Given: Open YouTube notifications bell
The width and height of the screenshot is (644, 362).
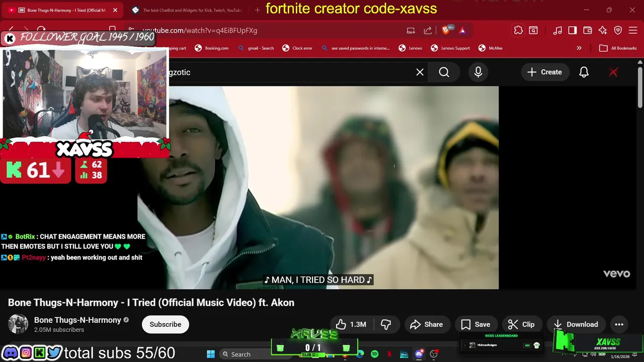Looking at the screenshot, I should pyautogui.click(x=584, y=72).
